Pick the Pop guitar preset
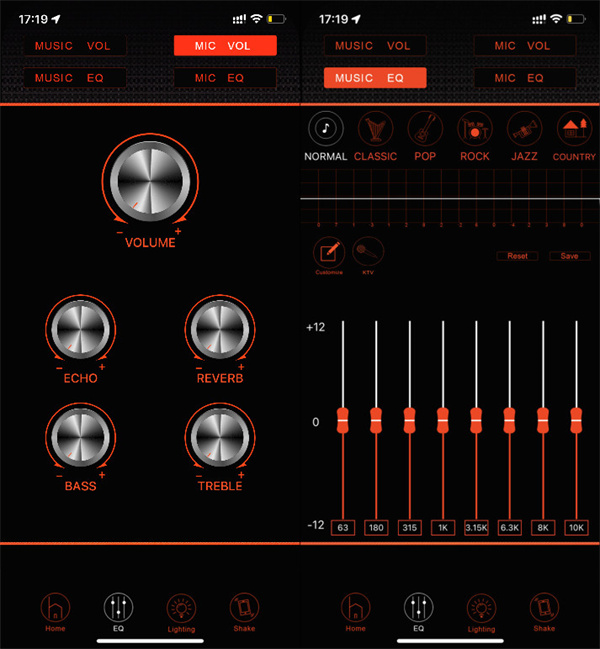Viewport: 600px width, 649px height. [x=425, y=129]
